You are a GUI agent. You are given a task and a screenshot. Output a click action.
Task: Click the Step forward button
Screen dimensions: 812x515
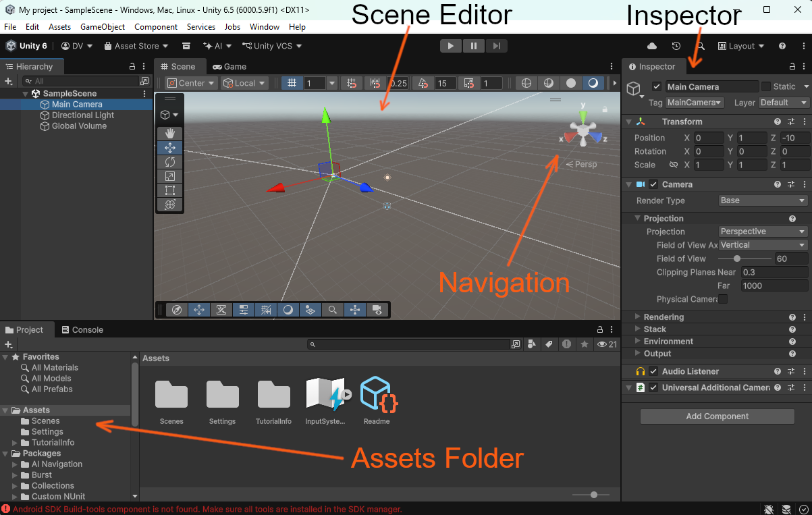(496, 46)
